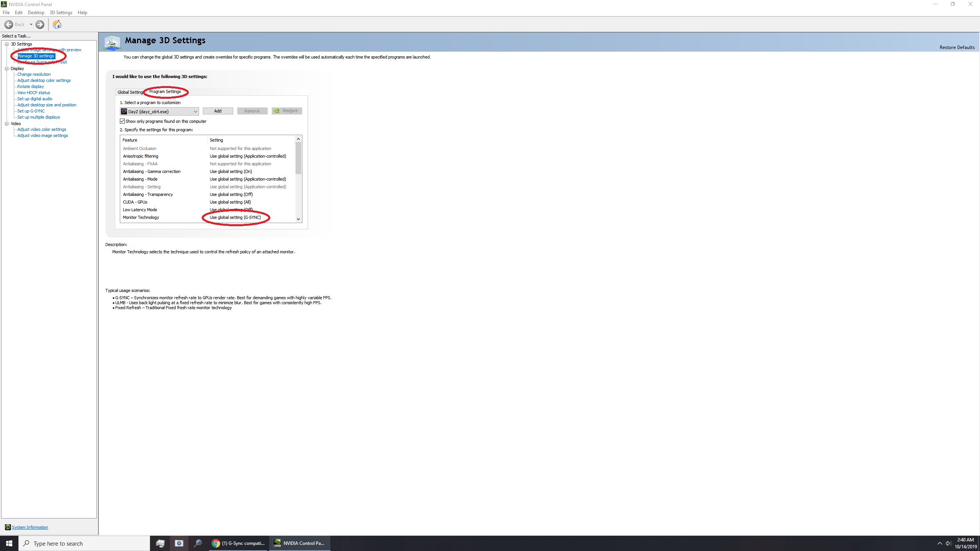Click the Forward arrow icon
Viewport: 980px width, 551px height.
pos(40,24)
